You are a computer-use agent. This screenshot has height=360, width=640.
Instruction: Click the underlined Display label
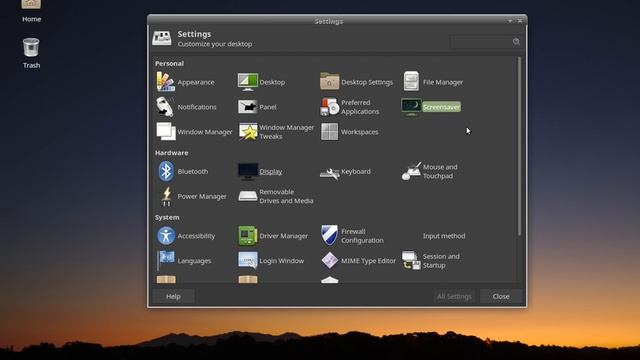[x=271, y=171]
